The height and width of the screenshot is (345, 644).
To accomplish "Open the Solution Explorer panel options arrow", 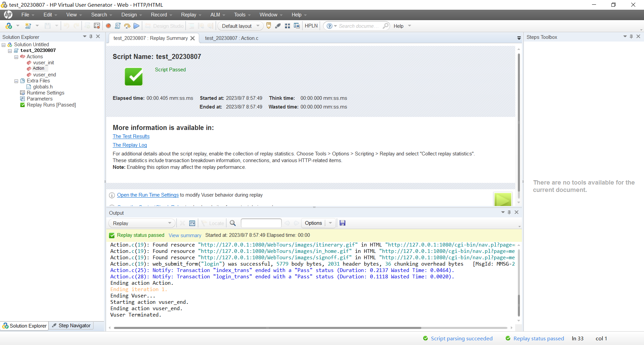I will pos(85,37).
